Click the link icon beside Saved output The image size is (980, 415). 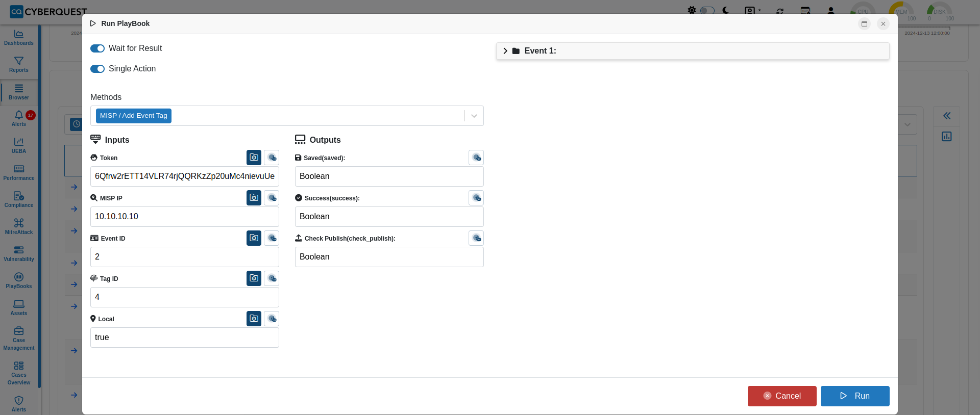[476, 158]
